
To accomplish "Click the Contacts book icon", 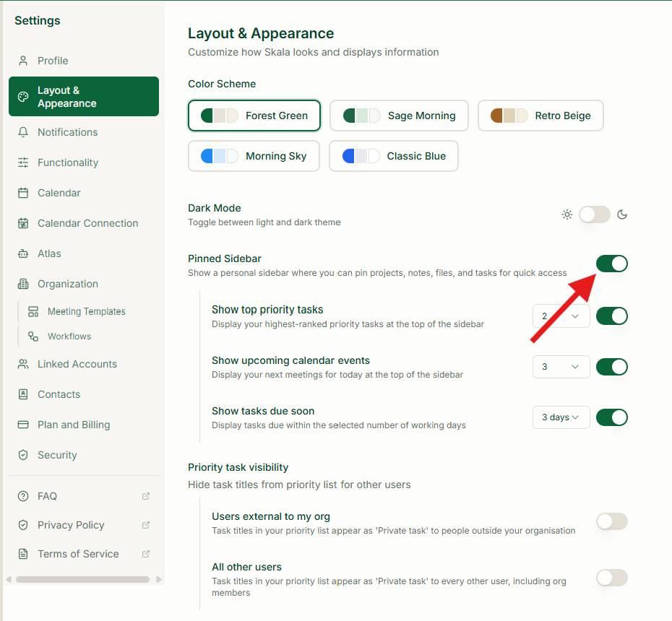I will tap(23, 394).
